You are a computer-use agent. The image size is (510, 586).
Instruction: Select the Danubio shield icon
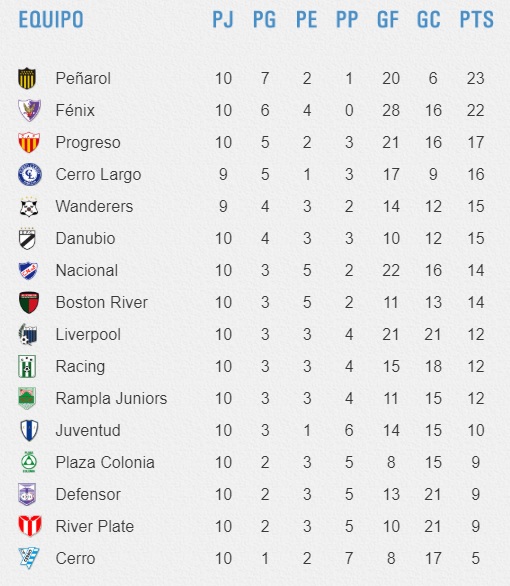[27, 239]
